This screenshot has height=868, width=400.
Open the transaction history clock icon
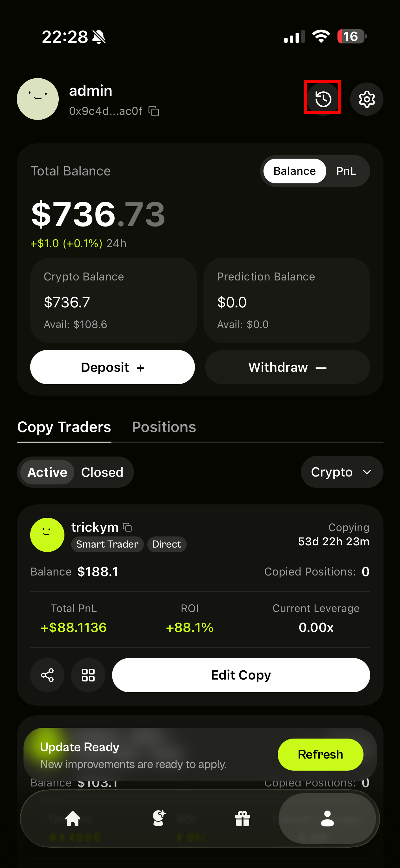[323, 99]
